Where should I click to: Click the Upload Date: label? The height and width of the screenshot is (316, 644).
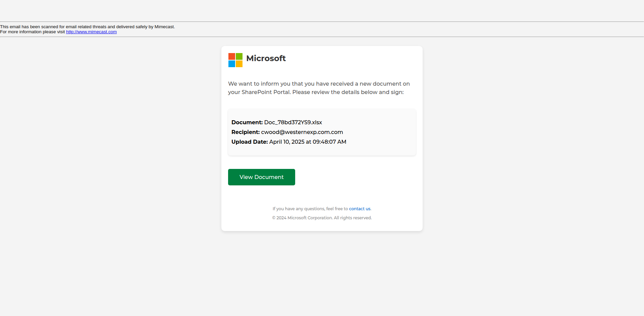point(250,142)
